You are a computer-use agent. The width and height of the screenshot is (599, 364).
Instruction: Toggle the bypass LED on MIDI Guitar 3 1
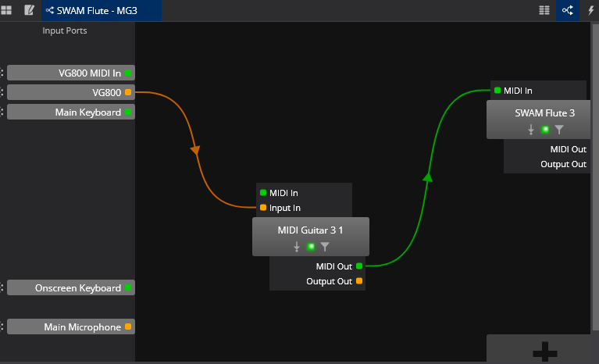point(311,247)
